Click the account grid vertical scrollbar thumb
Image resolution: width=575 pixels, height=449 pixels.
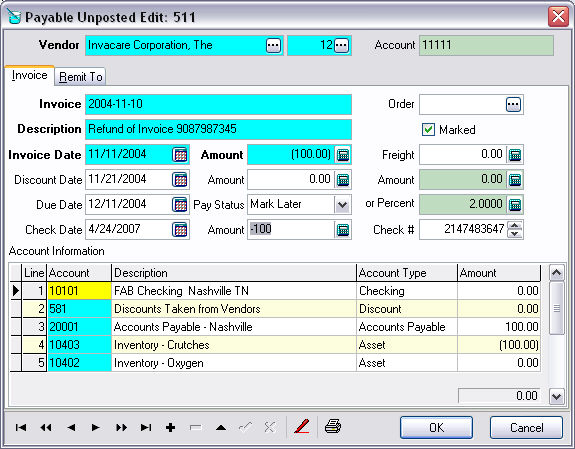point(557,308)
